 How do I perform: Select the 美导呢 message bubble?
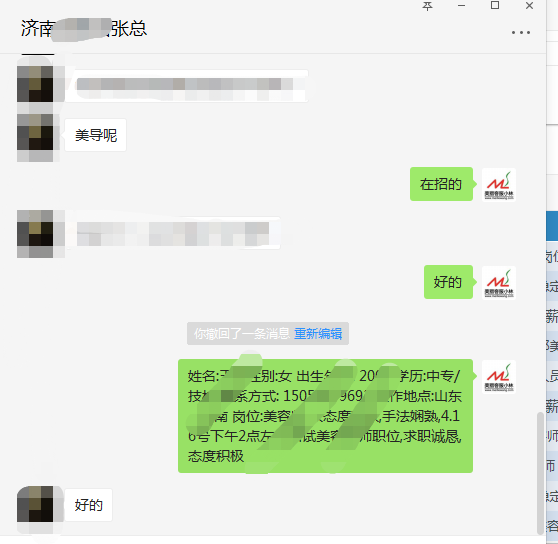96,135
